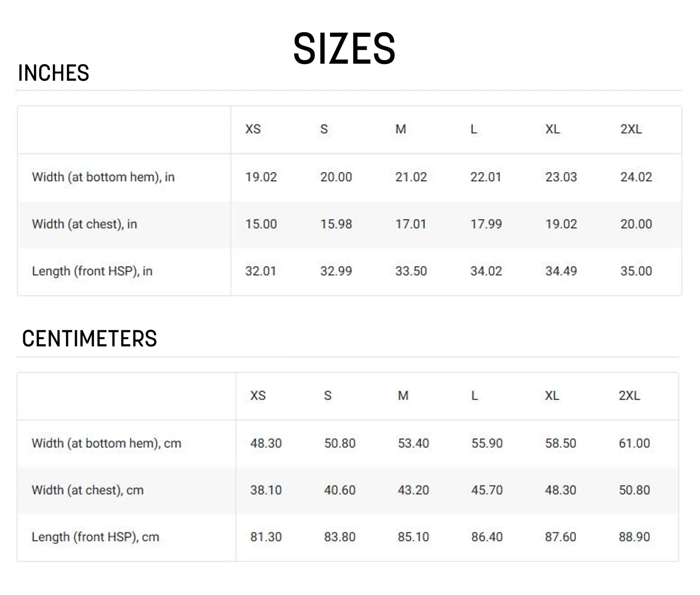
Task: Click the CENTIMETERS section title
Action: 89,339
